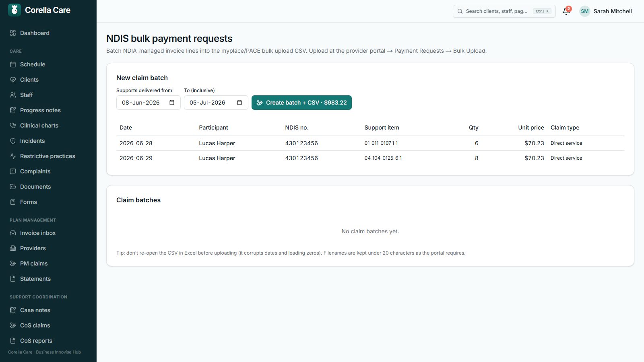Viewport: 644px width, 362px height.
Task: Click support item 01_011_0107_1_1
Action: click(381, 143)
